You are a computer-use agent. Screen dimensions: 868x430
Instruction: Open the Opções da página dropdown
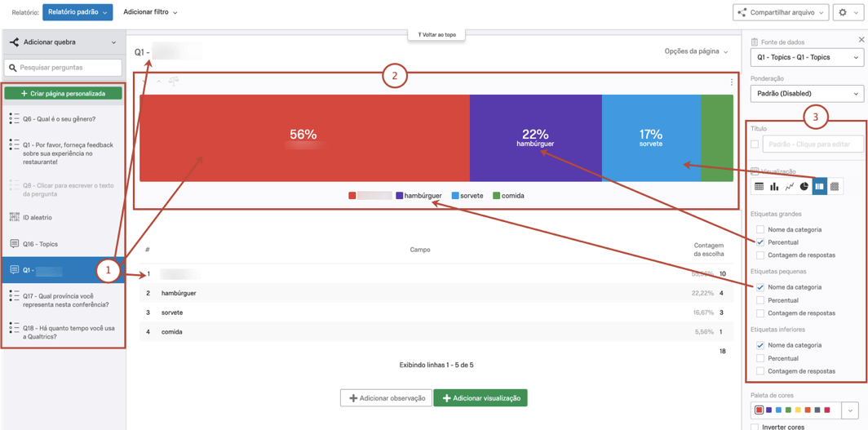coord(696,51)
